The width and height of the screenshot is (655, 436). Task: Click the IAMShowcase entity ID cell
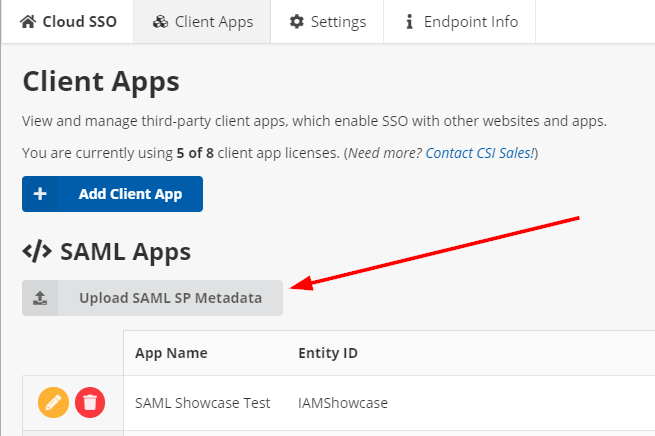tap(343, 403)
